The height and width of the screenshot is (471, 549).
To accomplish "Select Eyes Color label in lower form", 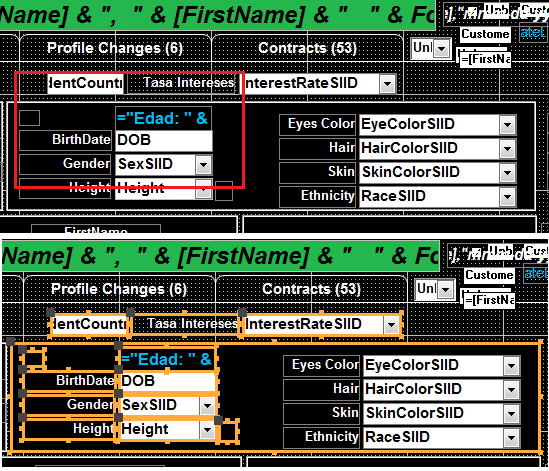I will tap(321, 365).
